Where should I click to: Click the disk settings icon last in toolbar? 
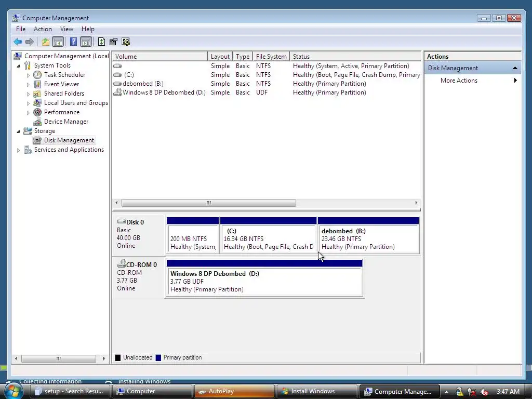(x=126, y=42)
